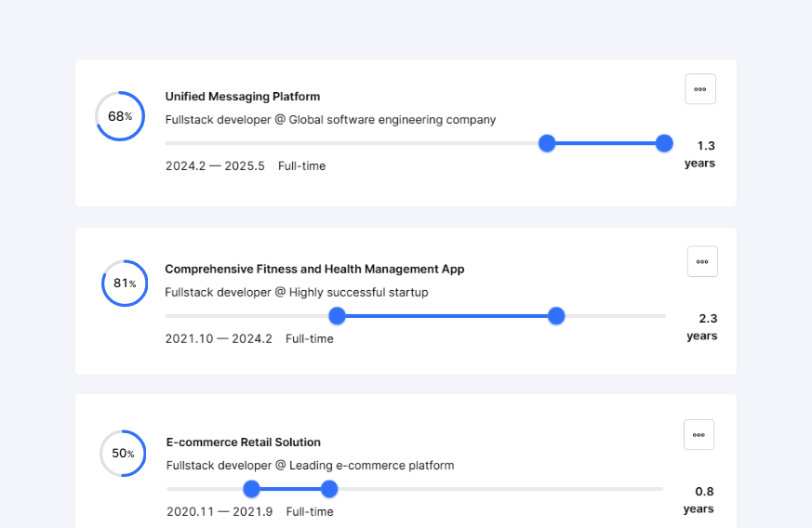Screen dimensions: 812x528
Task: Click 'Fullstack developer @ Global software engineering company'
Action: 330,120
